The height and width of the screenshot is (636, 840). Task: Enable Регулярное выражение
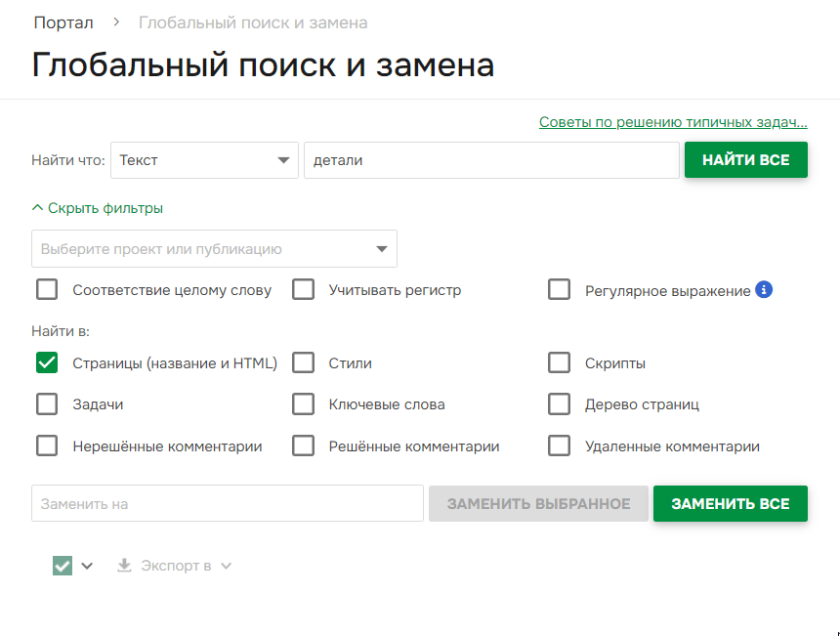point(559,289)
